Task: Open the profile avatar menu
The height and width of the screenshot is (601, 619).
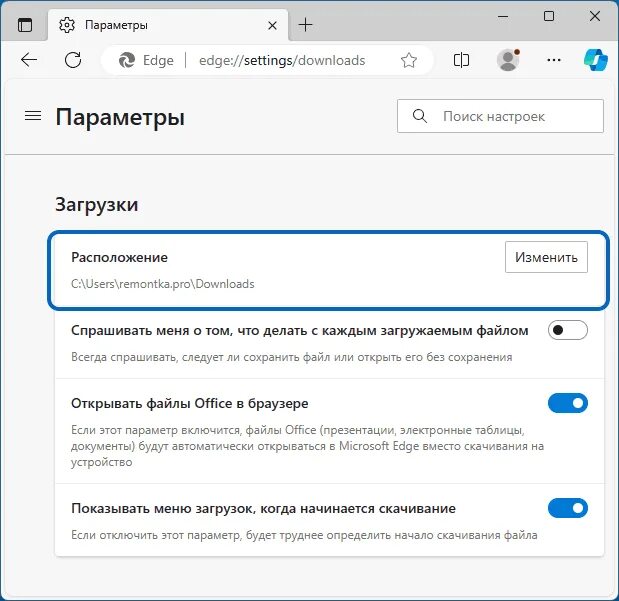Action: click(508, 60)
